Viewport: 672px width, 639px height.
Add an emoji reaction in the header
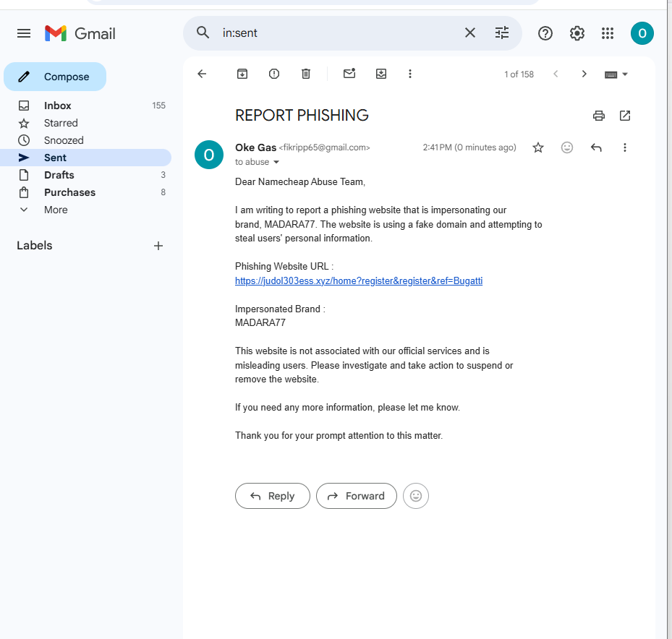pyautogui.click(x=566, y=147)
